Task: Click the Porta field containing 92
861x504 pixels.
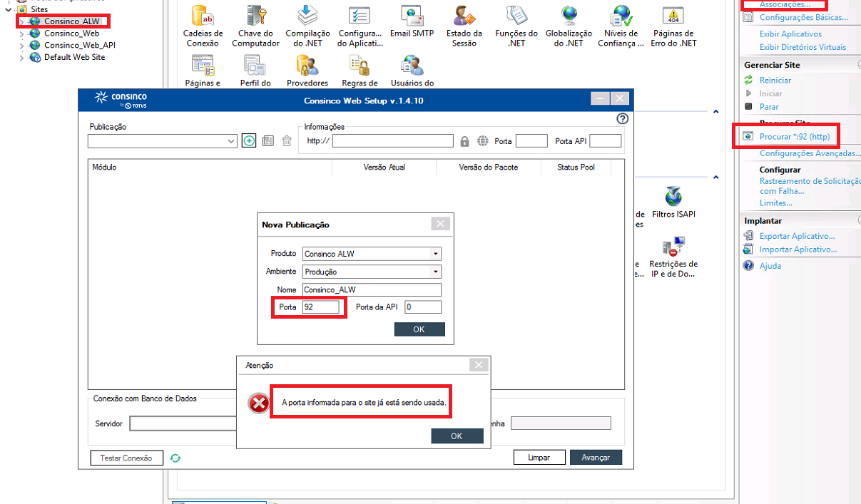Action: [321, 307]
